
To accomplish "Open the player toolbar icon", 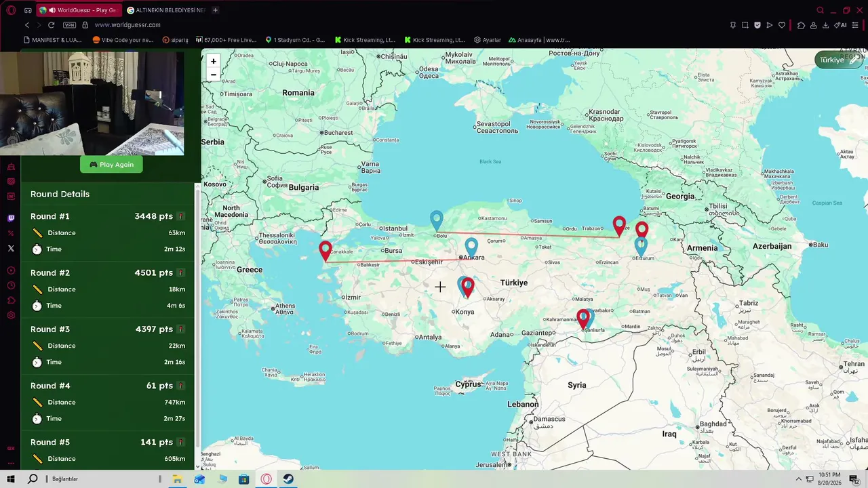I will (x=770, y=25).
